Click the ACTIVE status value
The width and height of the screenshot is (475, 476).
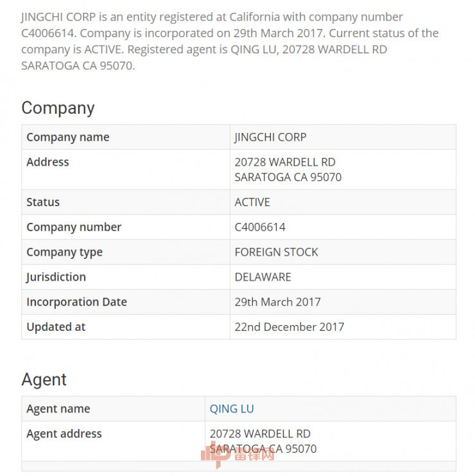coord(252,202)
